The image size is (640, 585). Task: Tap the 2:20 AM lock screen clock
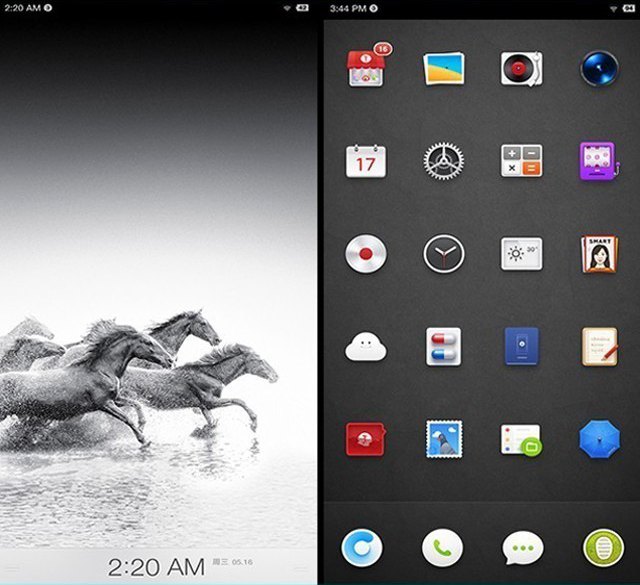[155, 566]
